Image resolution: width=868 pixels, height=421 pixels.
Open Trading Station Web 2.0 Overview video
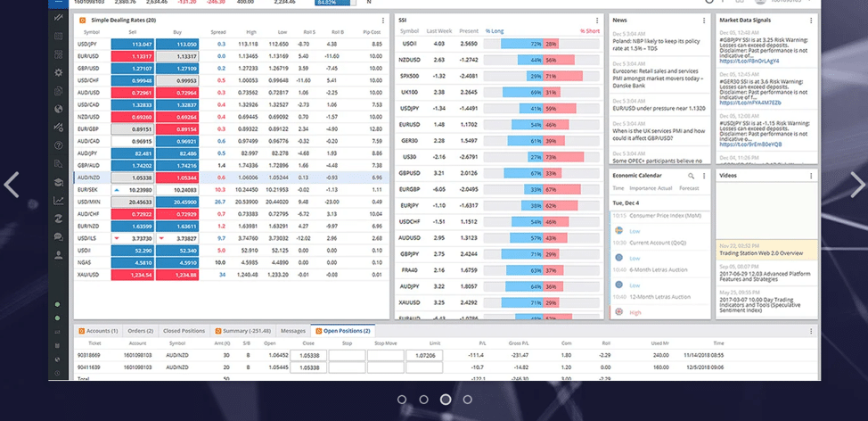(766, 249)
